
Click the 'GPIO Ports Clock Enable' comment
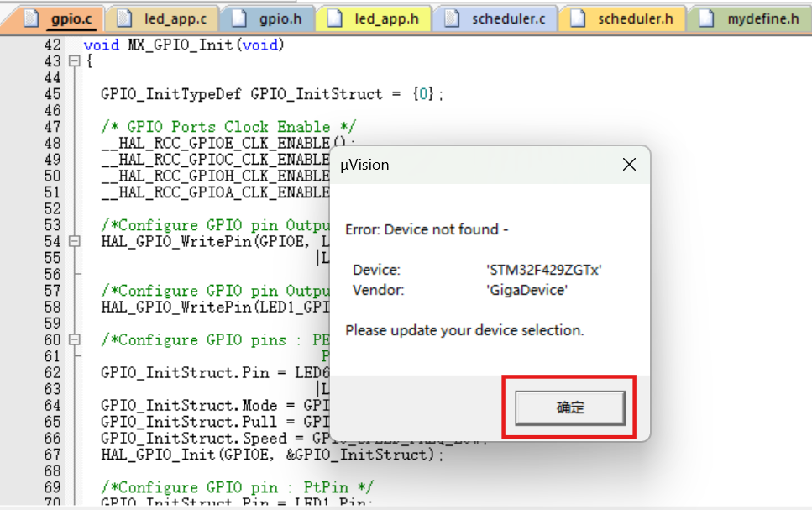[x=228, y=127]
